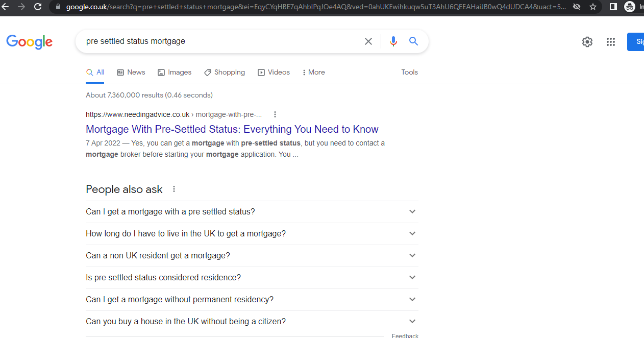Click into the search query text field
This screenshot has height=338, width=644.
point(219,41)
